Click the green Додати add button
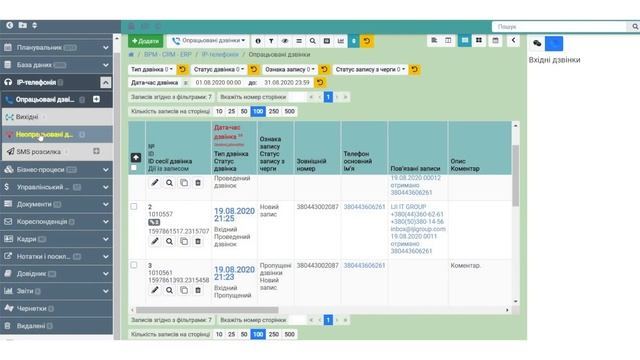Screen dimensions: 640x360 point(145,41)
